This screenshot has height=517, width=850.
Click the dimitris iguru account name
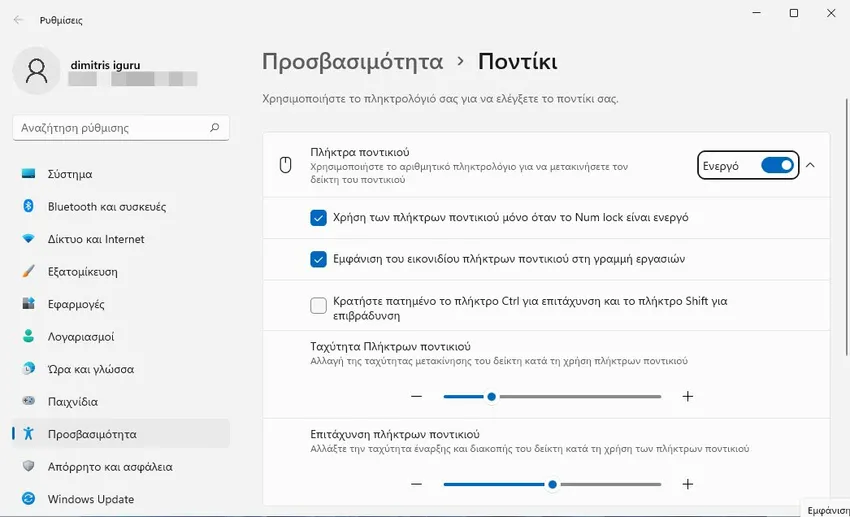coord(105,65)
